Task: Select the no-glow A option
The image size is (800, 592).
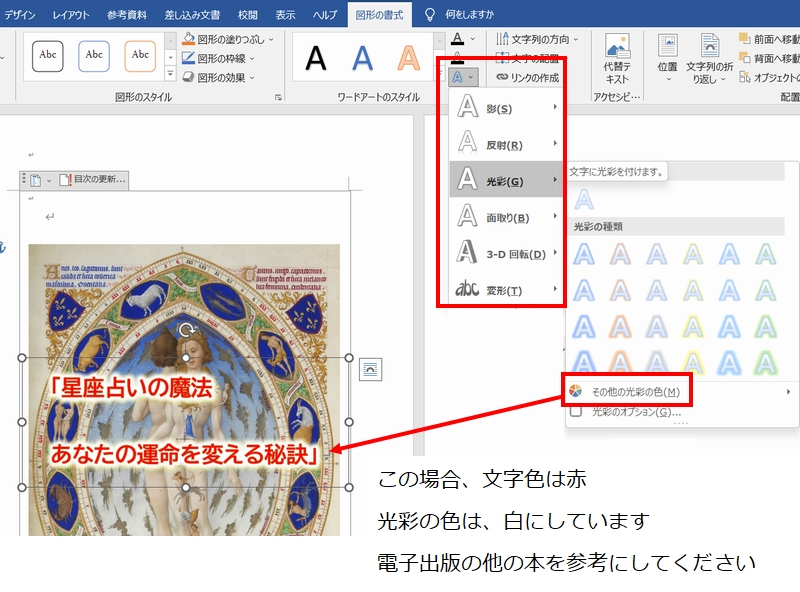Action: [x=584, y=200]
